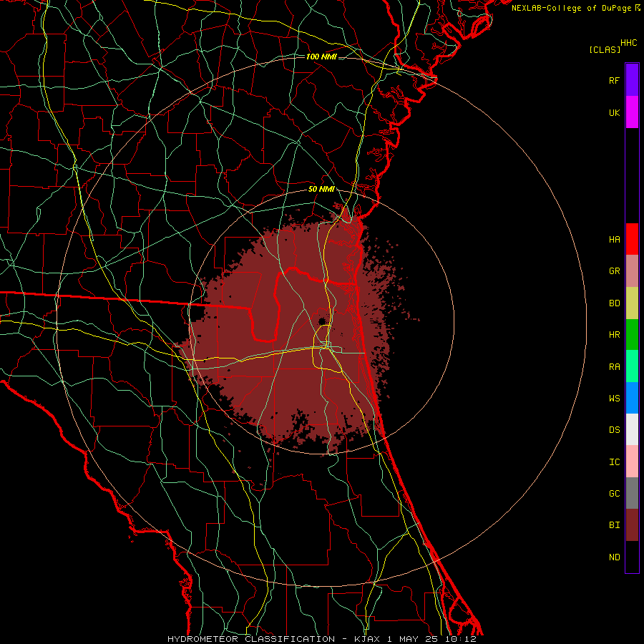Click the 'KJAX' radar site identifier

(x=367, y=639)
